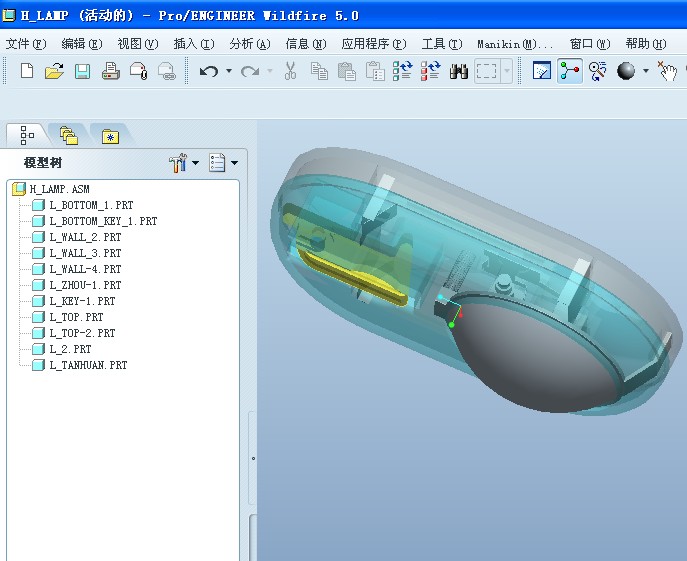
Task: Click the dashed selection box tool
Action: (487, 71)
